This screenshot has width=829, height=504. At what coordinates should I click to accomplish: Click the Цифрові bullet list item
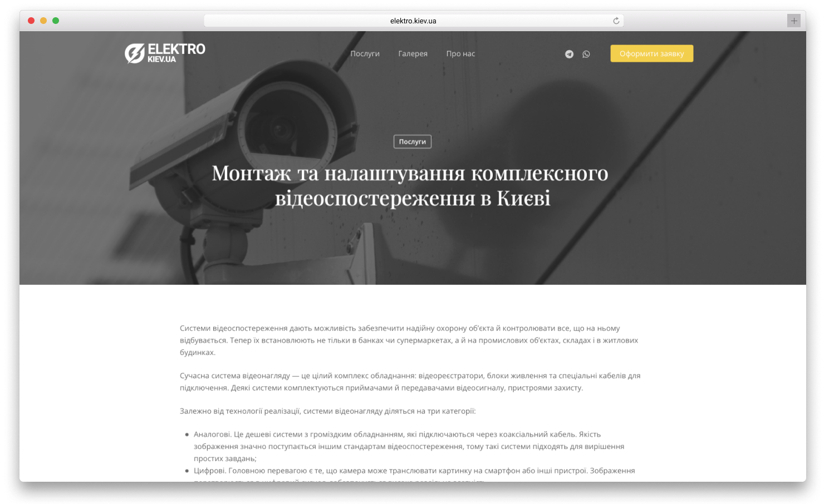pos(414,471)
